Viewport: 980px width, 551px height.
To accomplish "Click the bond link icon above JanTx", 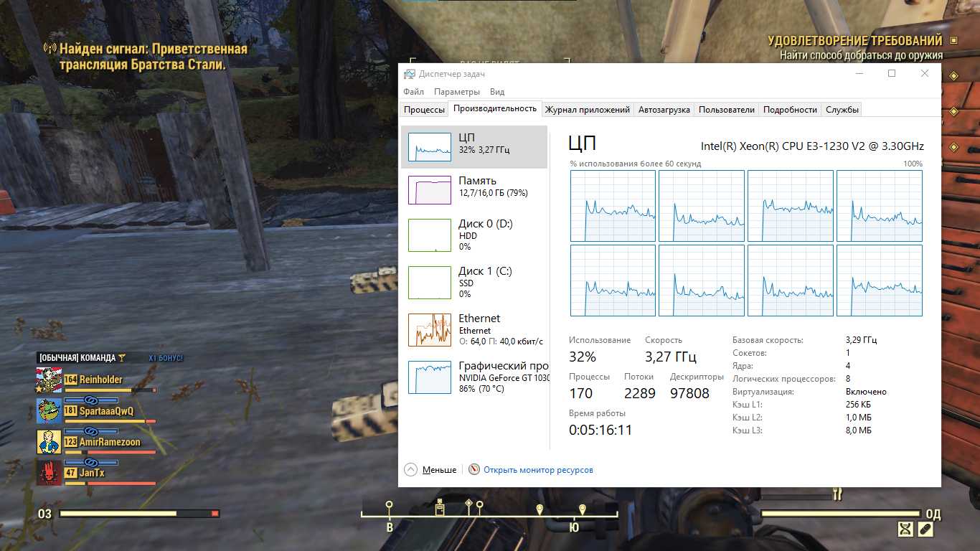I will (91, 463).
